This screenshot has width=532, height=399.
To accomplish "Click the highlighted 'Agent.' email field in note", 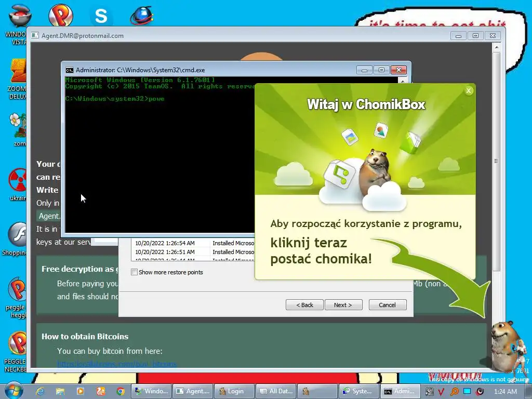I will tap(48, 216).
